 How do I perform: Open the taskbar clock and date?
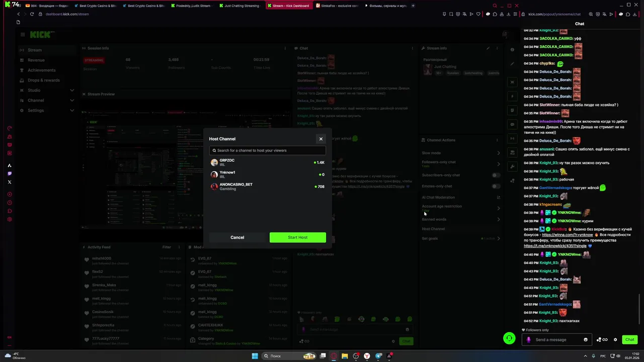(631, 356)
